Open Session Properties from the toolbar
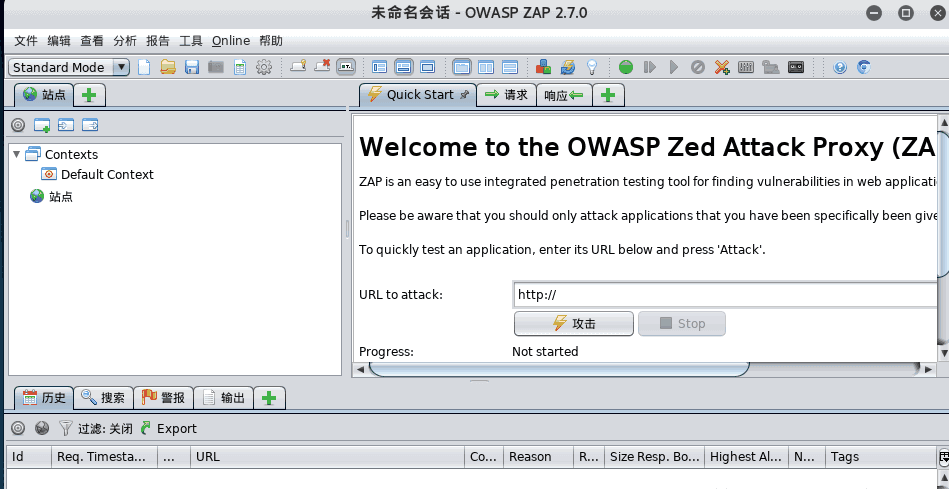The height and width of the screenshot is (489, 949). [240, 67]
